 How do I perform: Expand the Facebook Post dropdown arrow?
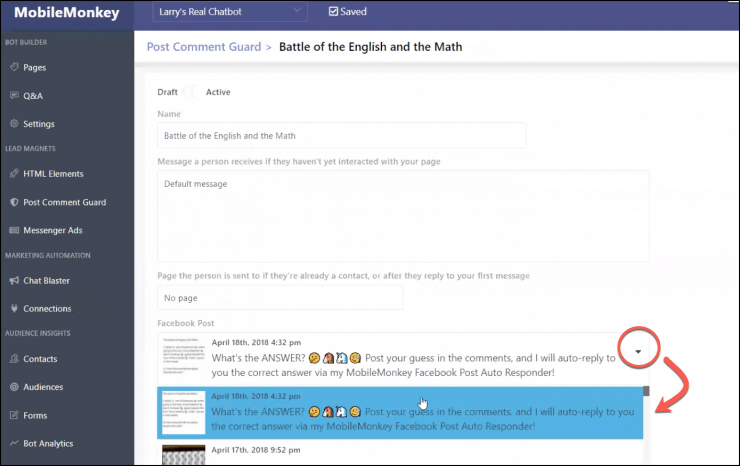[638, 351]
